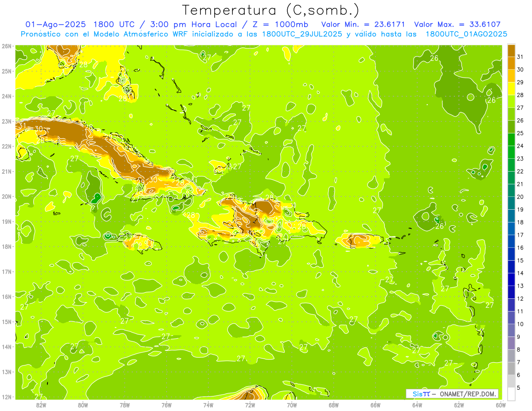Click the color legend number "10"
The image size is (532, 411).
coord(520,324)
